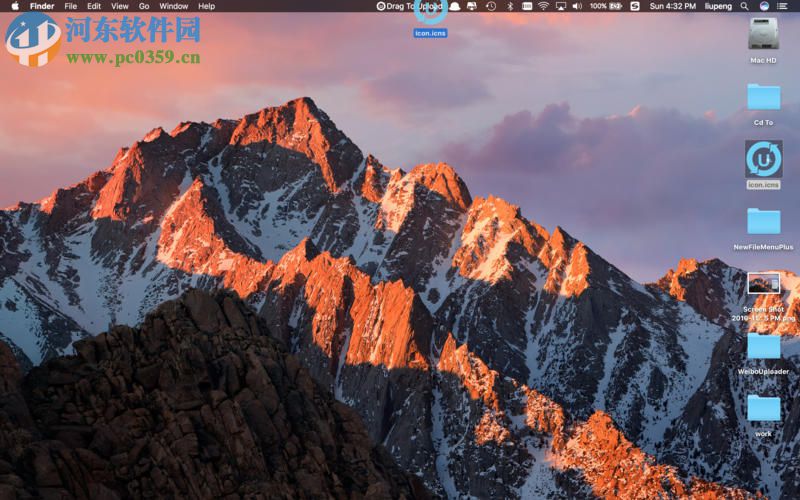800x500 pixels.
Task: Click the Mac HD label text
Action: coord(763,60)
